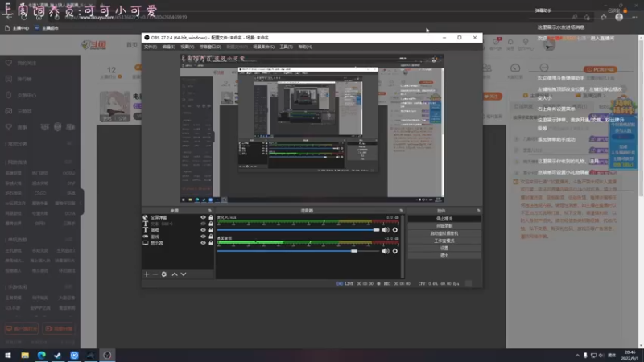Click the volume icon in the system tray

pyautogui.click(x=601, y=356)
